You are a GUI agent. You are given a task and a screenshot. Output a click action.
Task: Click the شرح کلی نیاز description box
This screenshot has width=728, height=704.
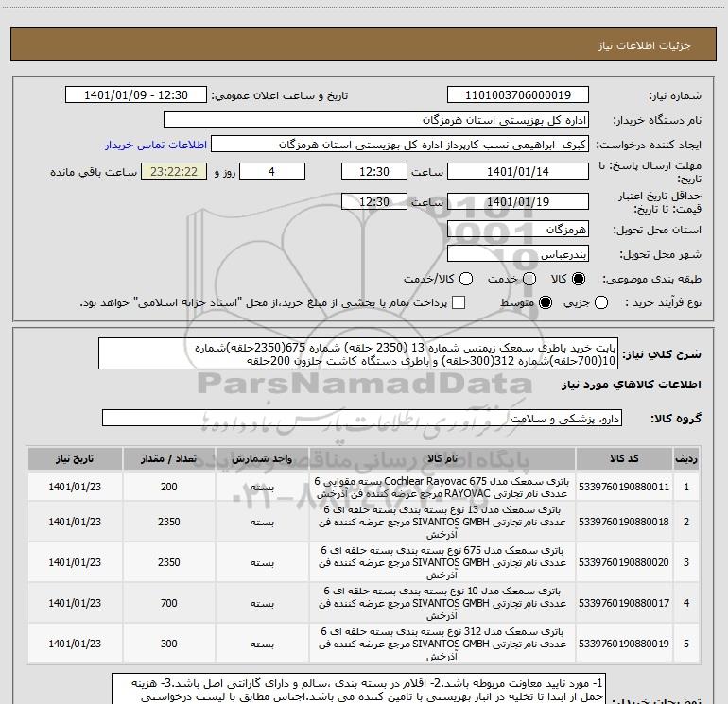pos(358,353)
